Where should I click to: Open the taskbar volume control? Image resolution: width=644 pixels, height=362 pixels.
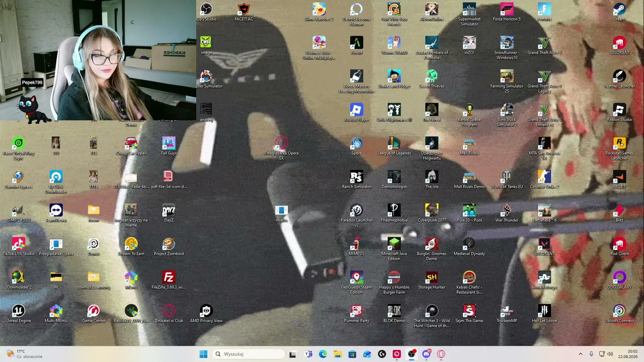click(x=610, y=354)
